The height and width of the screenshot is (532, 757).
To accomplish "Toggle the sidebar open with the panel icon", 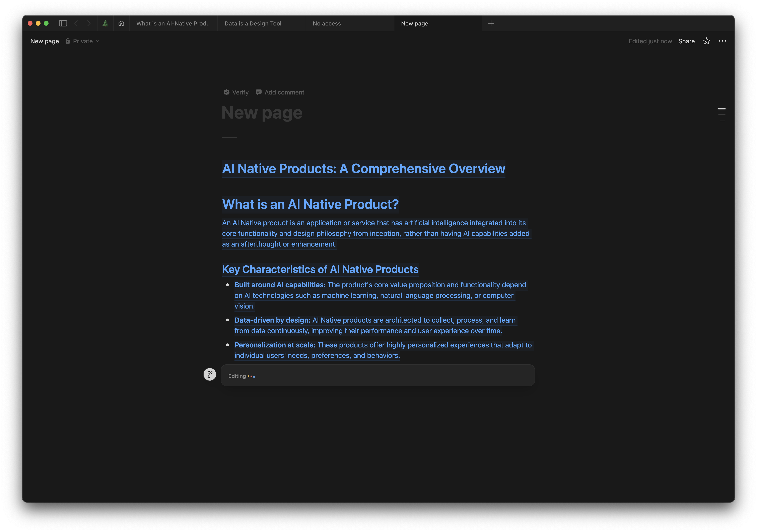I will [63, 23].
